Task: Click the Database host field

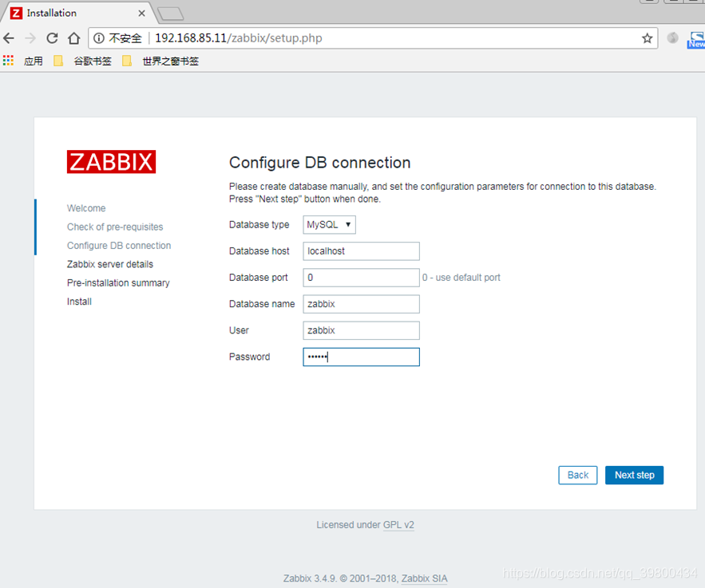Action: [x=361, y=251]
